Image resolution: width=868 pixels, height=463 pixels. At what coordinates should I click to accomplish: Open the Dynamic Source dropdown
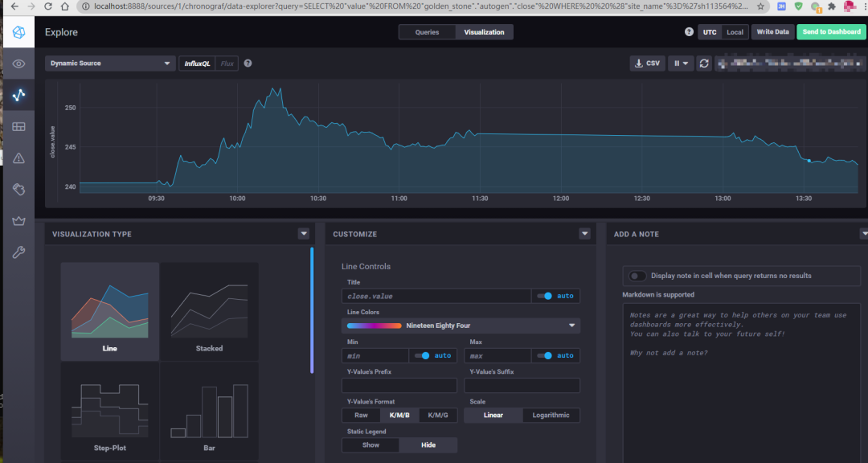click(110, 64)
